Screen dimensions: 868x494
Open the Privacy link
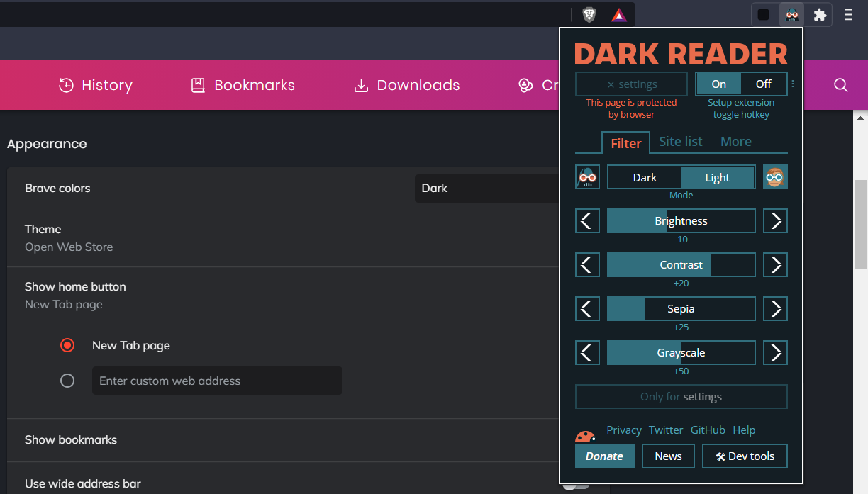coord(624,430)
